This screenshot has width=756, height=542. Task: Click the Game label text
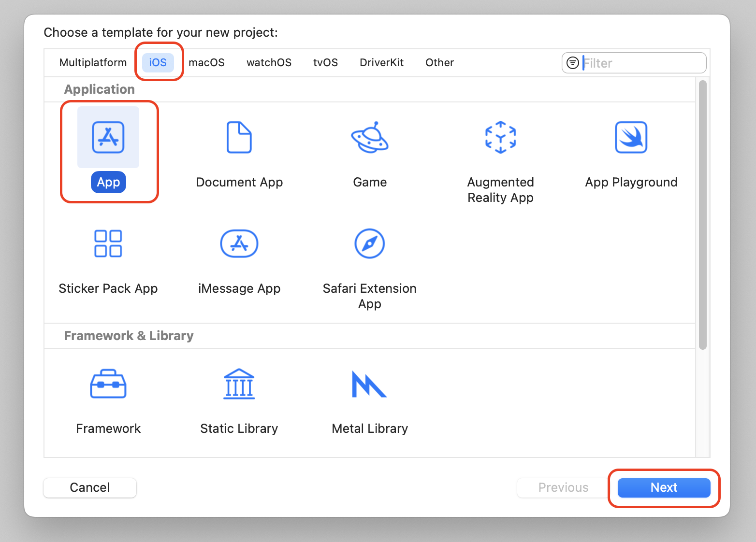(x=370, y=182)
